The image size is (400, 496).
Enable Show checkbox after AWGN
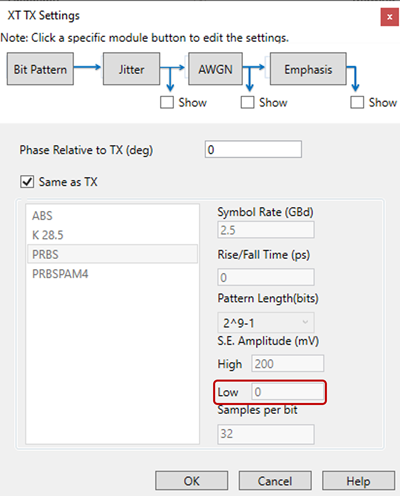point(247,102)
